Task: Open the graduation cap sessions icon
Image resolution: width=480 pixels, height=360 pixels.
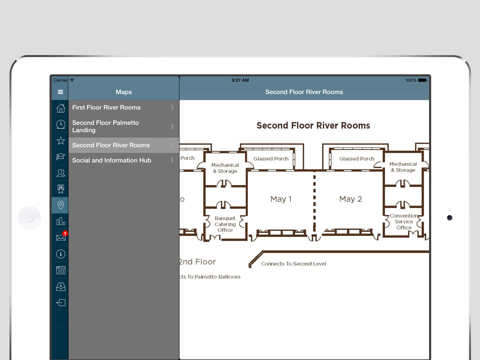Action: click(x=61, y=157)
